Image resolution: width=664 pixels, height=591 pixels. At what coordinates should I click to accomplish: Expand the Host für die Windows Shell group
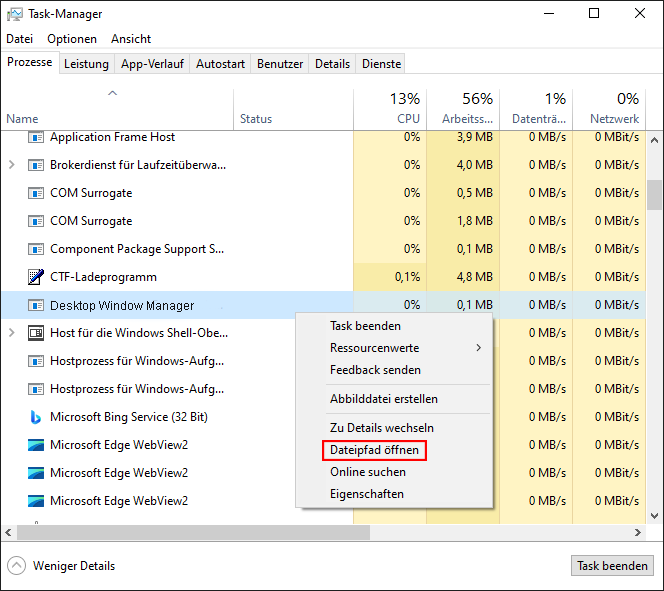11,333
